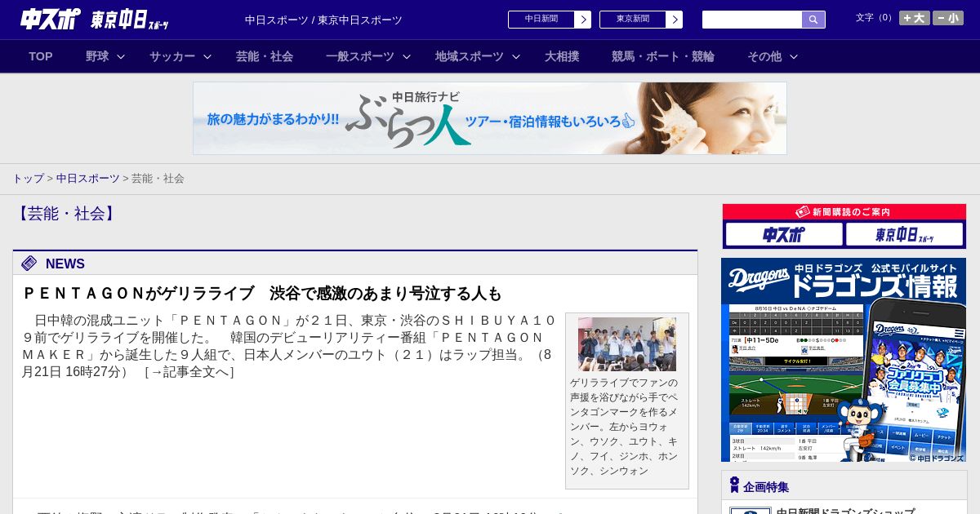Click 中スポ in subscription guide box
The width and height of the screenshot is (980, 514).
point(784,235)
